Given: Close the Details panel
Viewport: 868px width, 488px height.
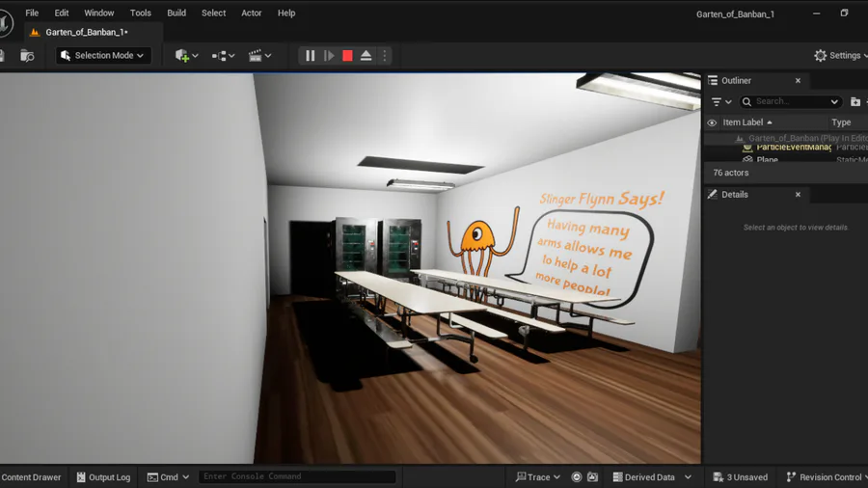Looking at the screenshot, I should click(798, 194).
